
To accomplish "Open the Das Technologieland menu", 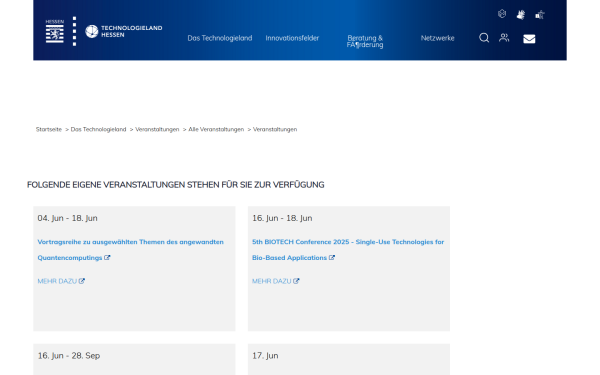I will pyautogui.click(x=220, y=38).
